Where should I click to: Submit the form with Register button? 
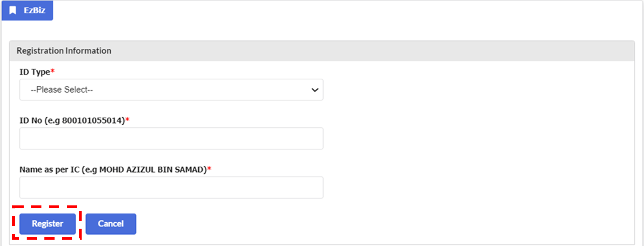47,224
